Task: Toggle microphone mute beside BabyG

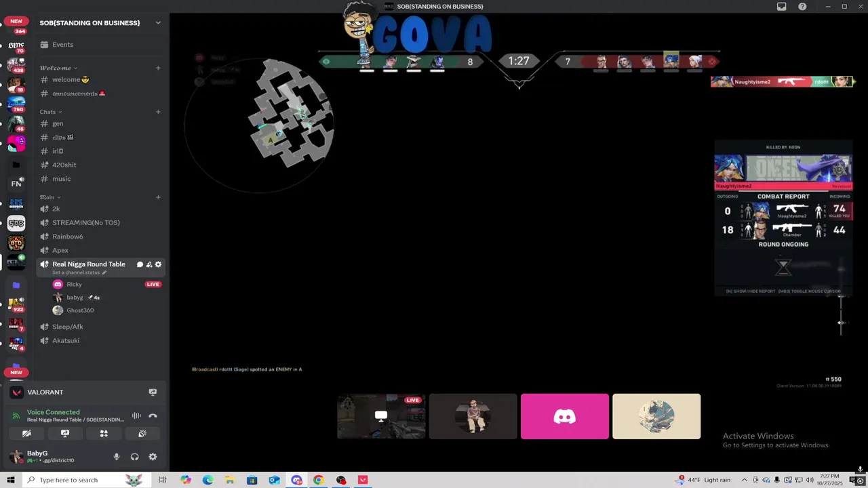Action: [x=117, y=457]
